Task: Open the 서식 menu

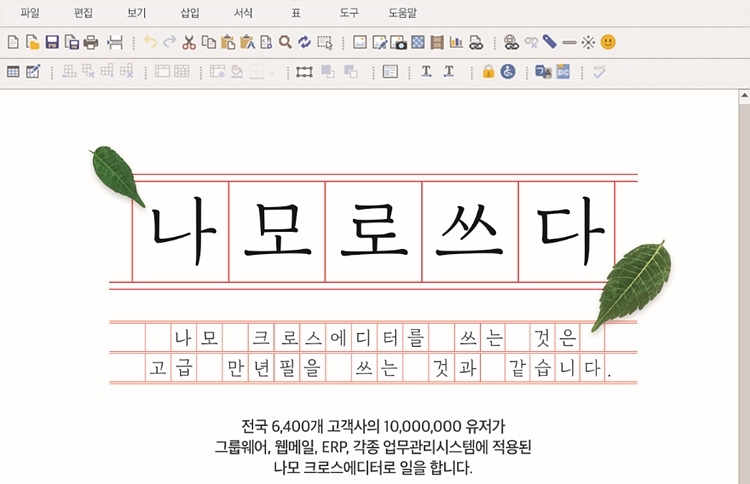Action: [243, 13]
